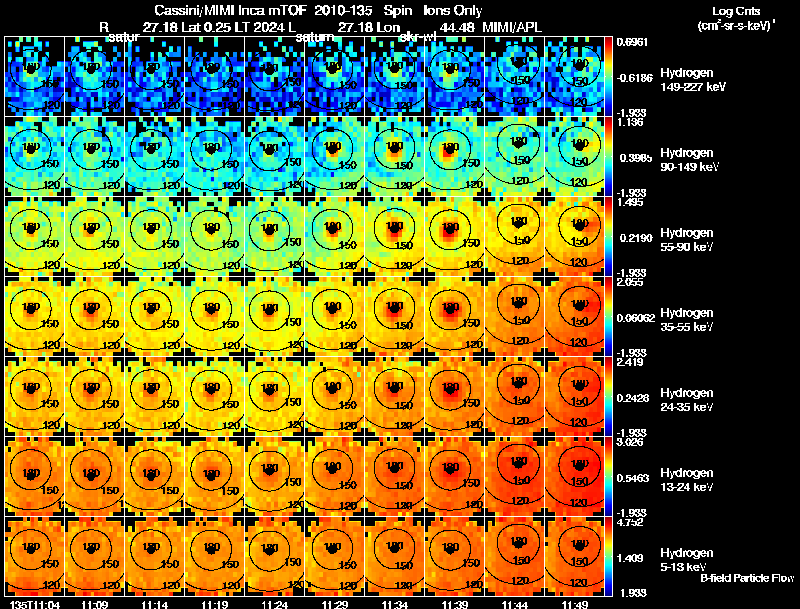This screenshot has height=609, width=800.
Task: Click the '11:39' time axis label
Action: pyautogui.click(x=455, y=604)
